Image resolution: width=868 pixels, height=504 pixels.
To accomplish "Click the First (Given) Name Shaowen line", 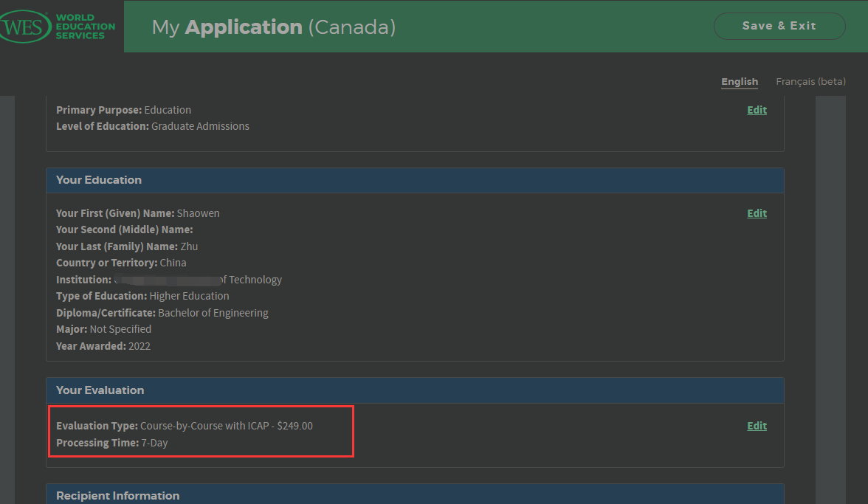I will (x=138, y=213).
